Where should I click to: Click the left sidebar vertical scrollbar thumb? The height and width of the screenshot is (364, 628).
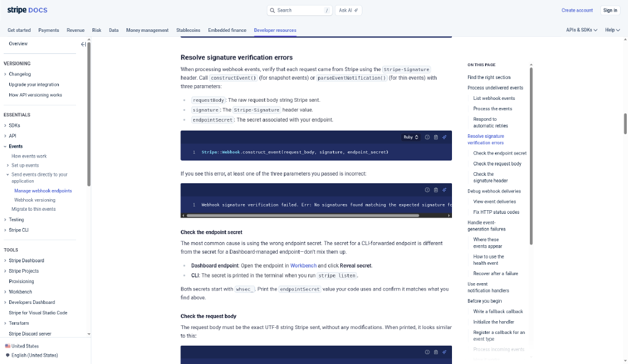coord(89,114)
